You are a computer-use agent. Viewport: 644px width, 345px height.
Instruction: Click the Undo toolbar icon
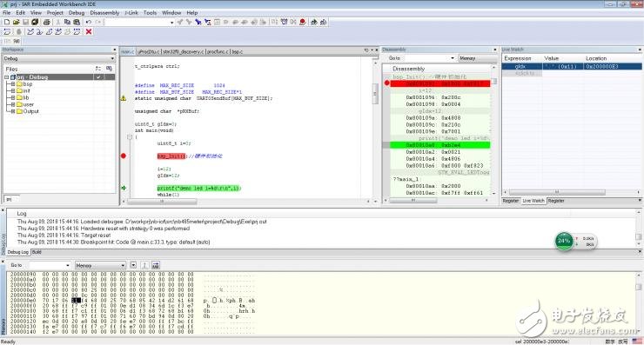point(88,22)
